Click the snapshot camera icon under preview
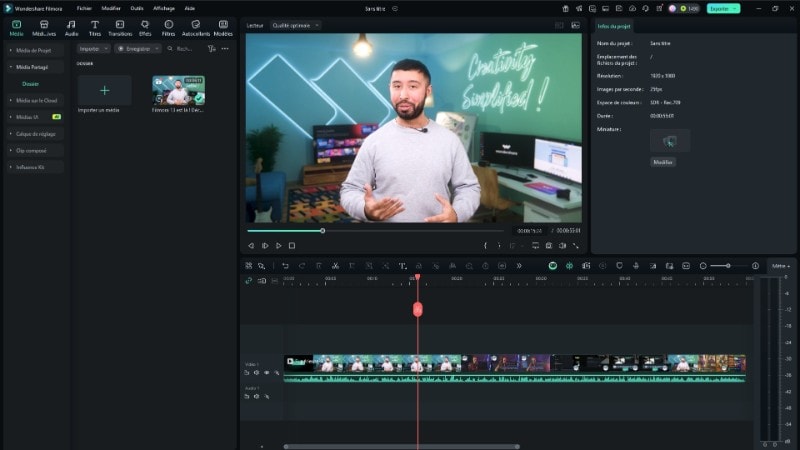Image resolution: width=800 pixels, height=450 pixels. 548,245
